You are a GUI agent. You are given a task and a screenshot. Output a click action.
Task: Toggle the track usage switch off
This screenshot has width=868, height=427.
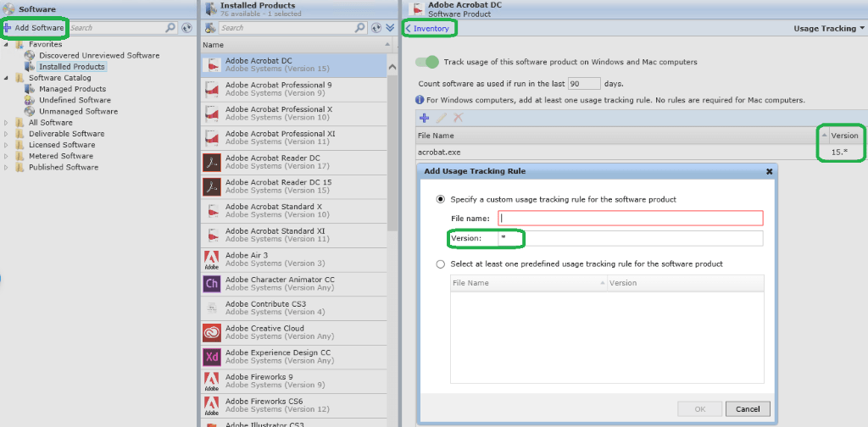(x=428, y=62)
